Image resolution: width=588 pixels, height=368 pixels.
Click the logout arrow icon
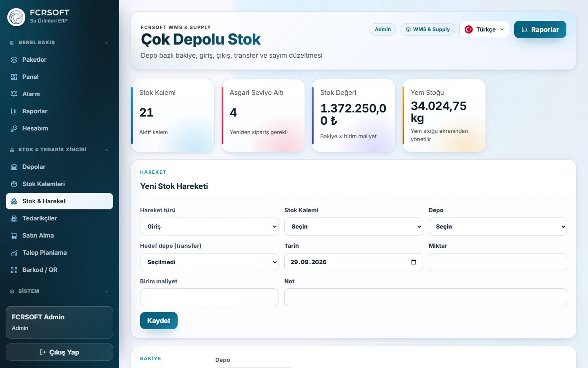pos(43,352)
